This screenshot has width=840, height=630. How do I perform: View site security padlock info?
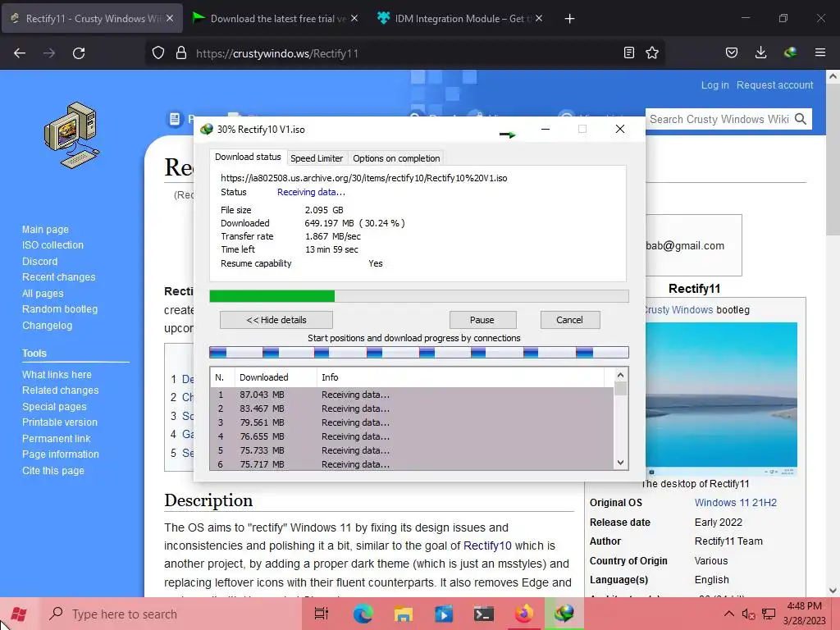point(181,53)
